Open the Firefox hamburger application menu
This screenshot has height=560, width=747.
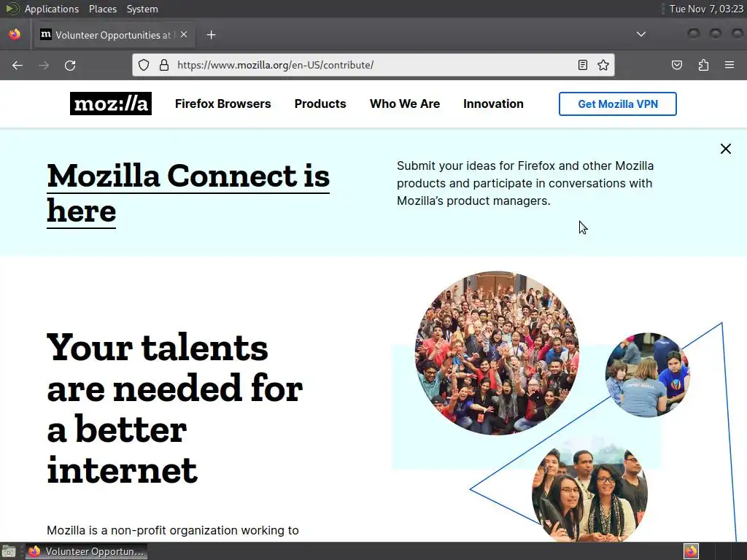[729, 65]
